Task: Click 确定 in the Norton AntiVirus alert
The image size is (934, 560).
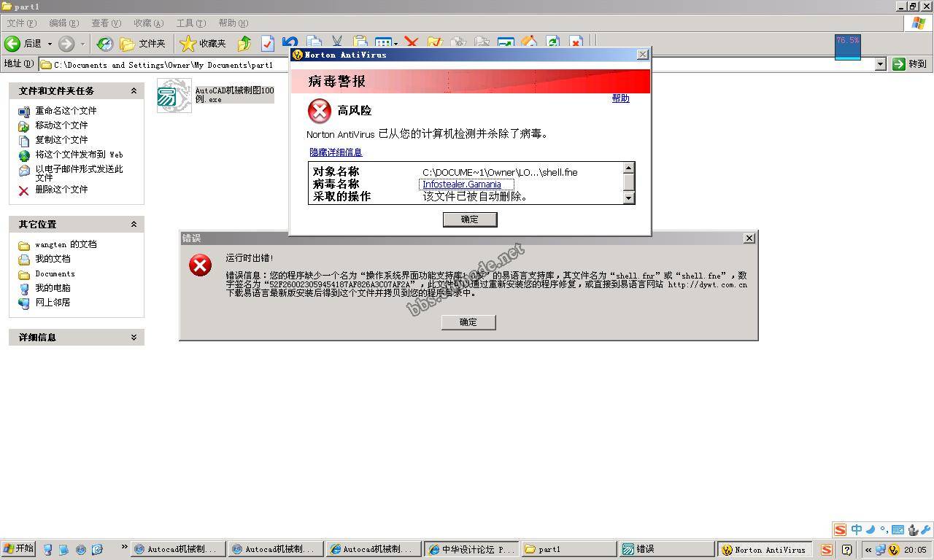Action: [470, 219]
